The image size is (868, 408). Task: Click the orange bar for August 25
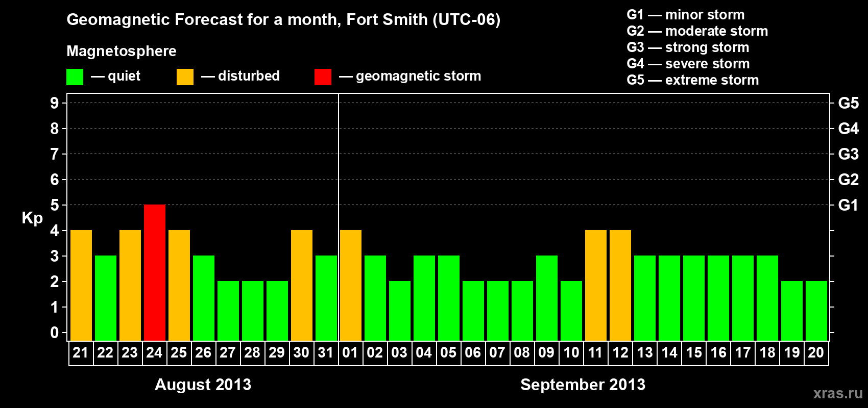point(179,285)
